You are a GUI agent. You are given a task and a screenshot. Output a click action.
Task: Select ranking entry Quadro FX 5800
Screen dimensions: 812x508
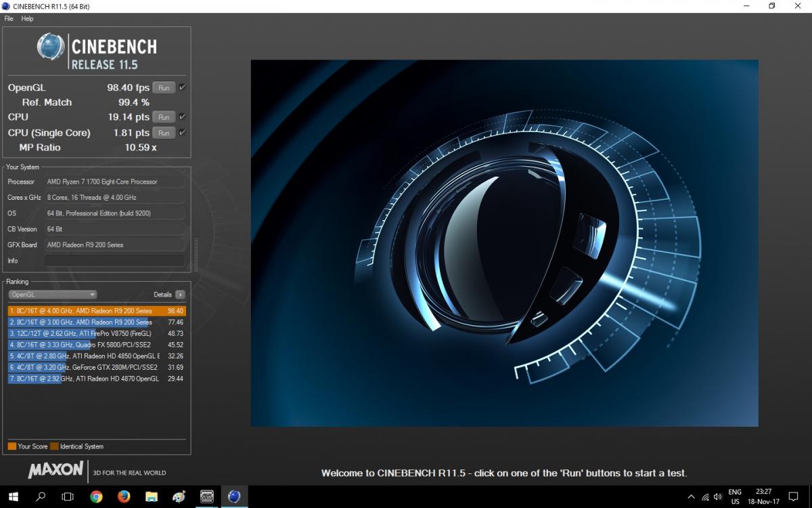tap(96, 345)
